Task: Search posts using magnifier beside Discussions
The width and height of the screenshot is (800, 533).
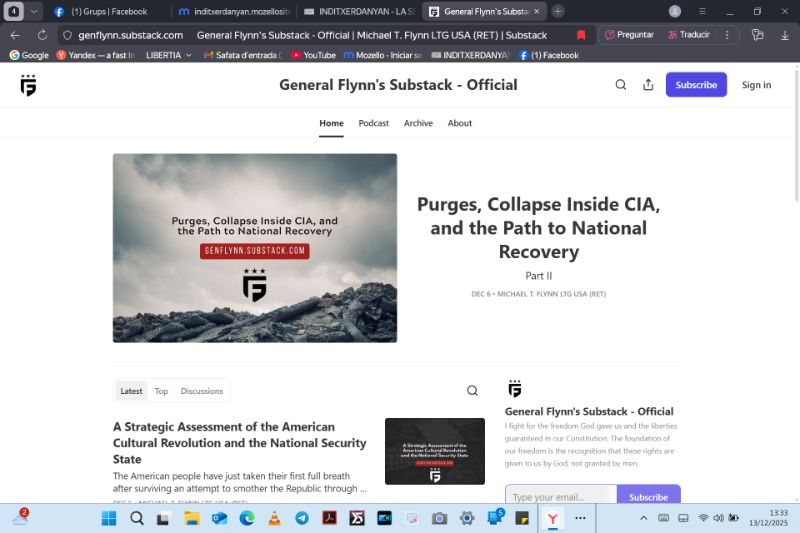Action: 472,391
